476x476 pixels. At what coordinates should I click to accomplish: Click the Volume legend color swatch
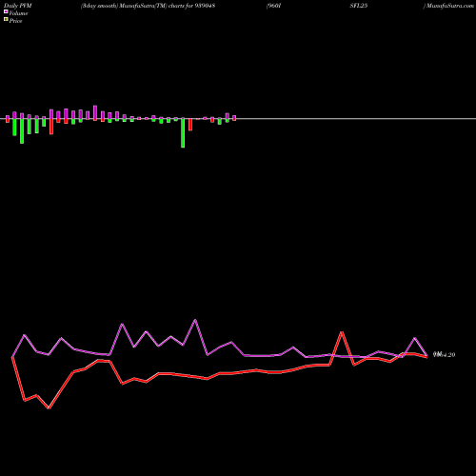coord(6,11)
